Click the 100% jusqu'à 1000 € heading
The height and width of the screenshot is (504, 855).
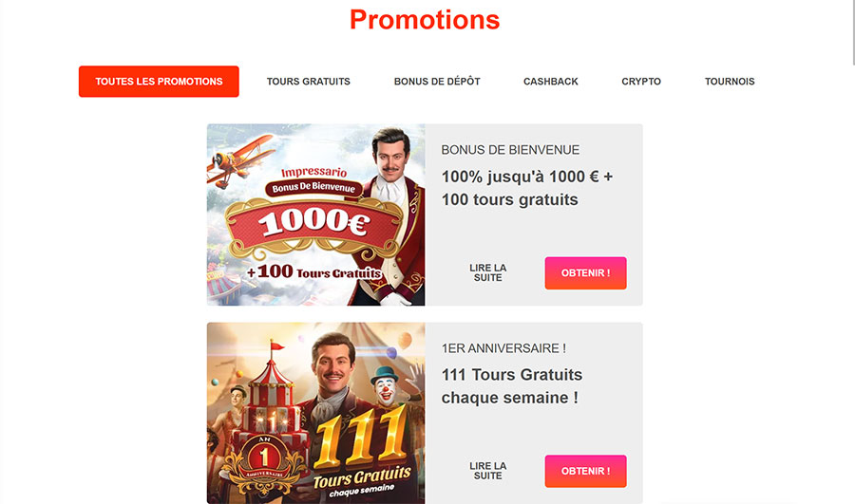pyautogui.click(x=526, y=188)
